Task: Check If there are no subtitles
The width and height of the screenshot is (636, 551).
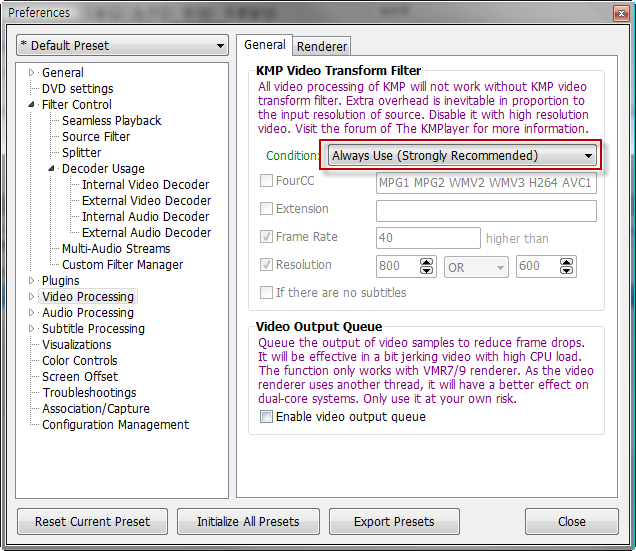Action: [266, 293]
